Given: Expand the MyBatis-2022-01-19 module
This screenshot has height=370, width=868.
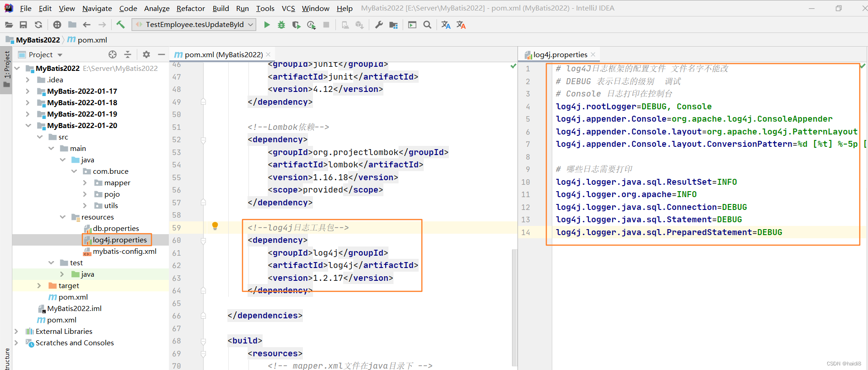Looking at the screenshot, I should tap(28, 114).
